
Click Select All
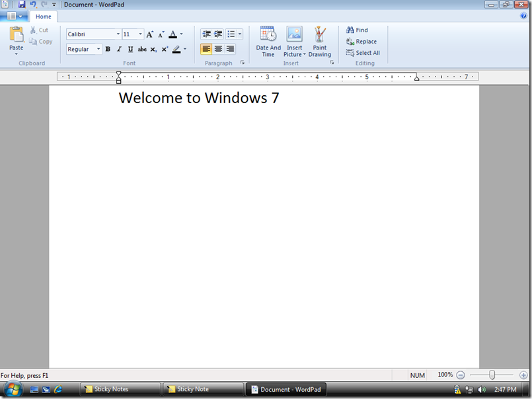[363, 53]
